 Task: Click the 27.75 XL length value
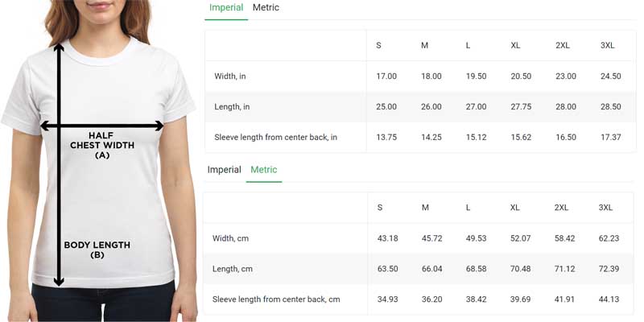(521, 107)
